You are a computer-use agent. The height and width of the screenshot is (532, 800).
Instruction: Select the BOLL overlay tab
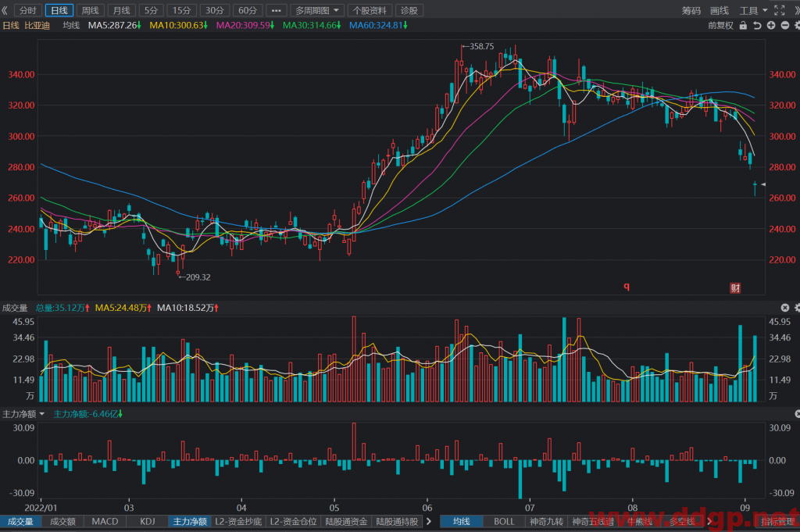pyautogui.click(x=504, y=521)
